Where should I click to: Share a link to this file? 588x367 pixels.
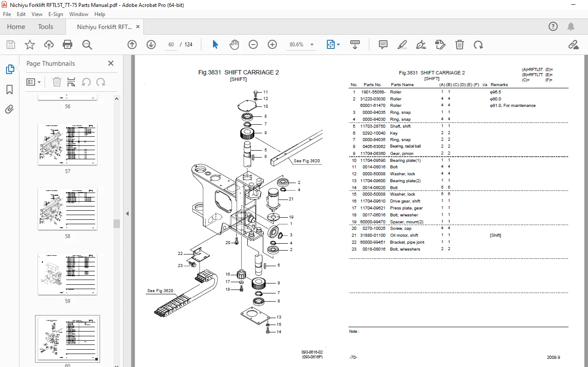point(574,45)
